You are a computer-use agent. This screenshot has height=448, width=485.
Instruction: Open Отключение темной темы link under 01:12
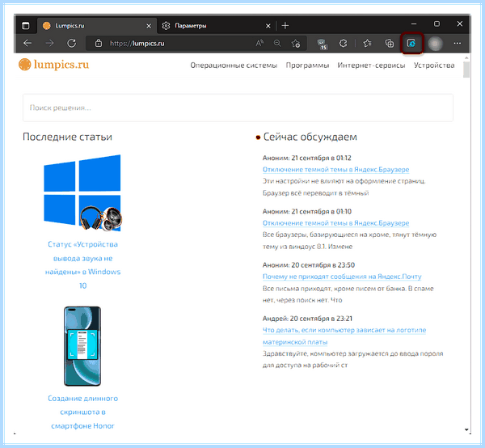335,170
